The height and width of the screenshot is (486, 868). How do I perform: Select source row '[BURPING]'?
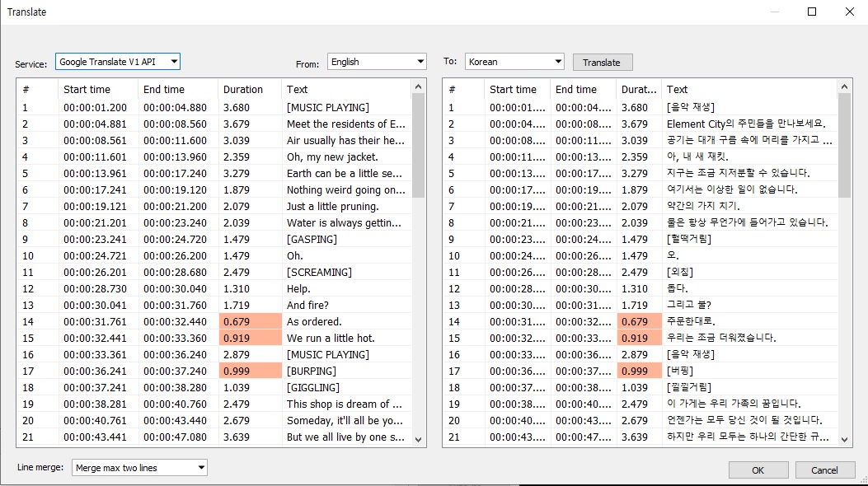(x=214, y=371)
